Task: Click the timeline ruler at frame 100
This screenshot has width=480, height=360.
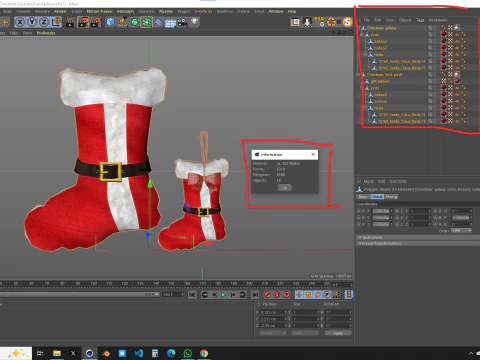Action: [x=93, y=284]
